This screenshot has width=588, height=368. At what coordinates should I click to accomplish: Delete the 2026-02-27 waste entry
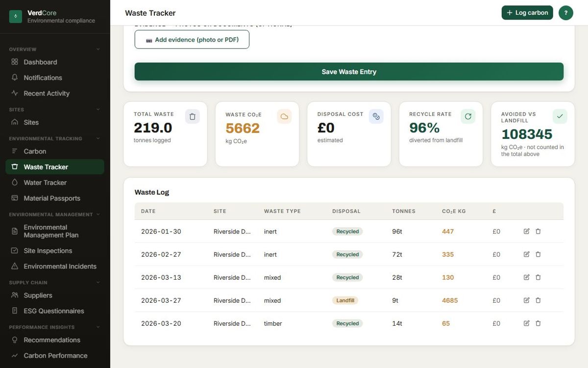538,254
